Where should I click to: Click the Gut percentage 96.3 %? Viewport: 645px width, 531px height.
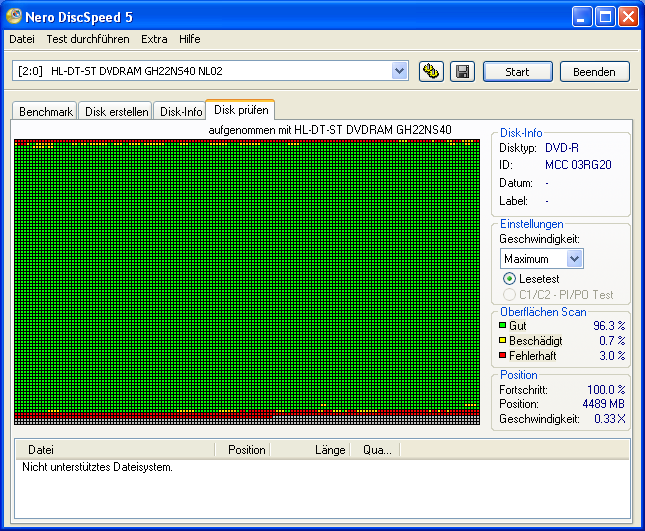[x=609, y=326]
